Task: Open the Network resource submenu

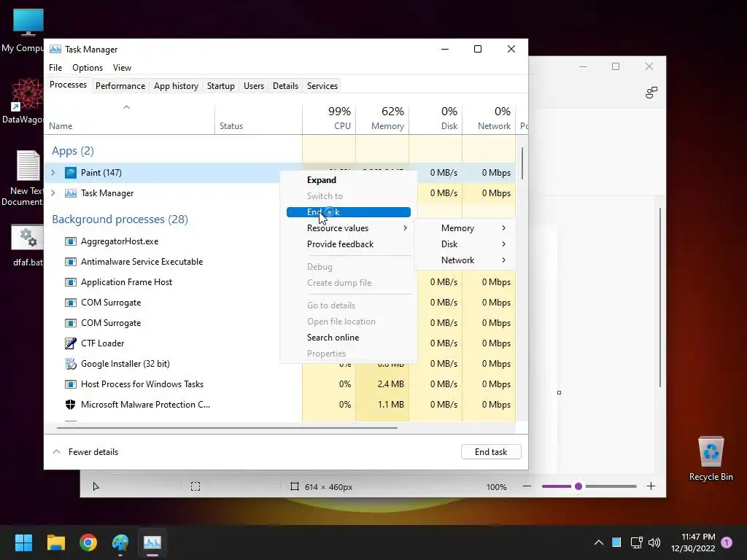Action: point(465,260)
